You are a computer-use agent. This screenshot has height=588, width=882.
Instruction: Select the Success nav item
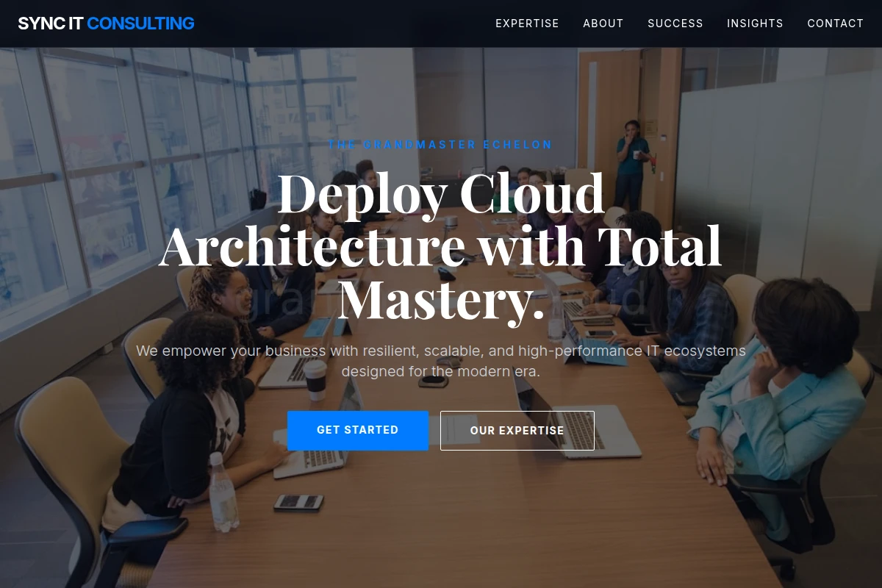pyautogui.click(x=675, y=24)
